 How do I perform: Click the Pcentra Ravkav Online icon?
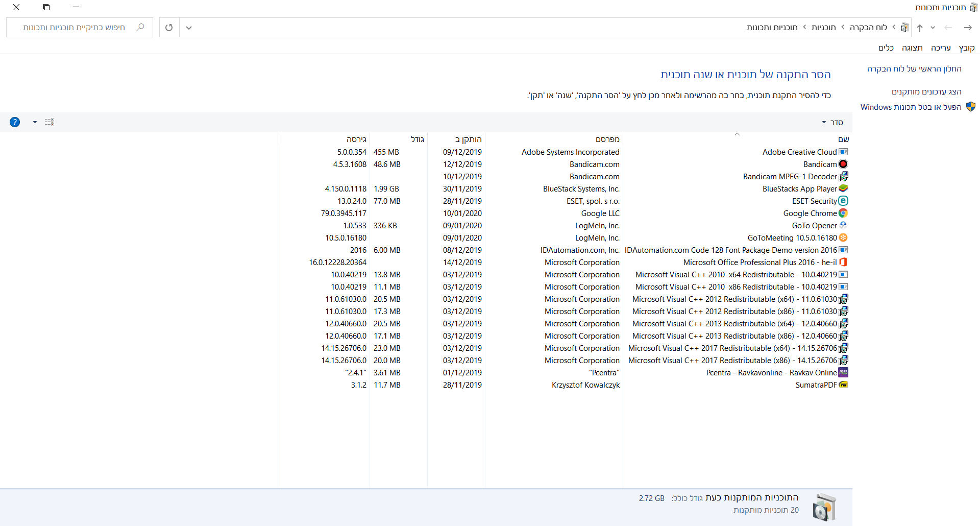pos(843,372)
